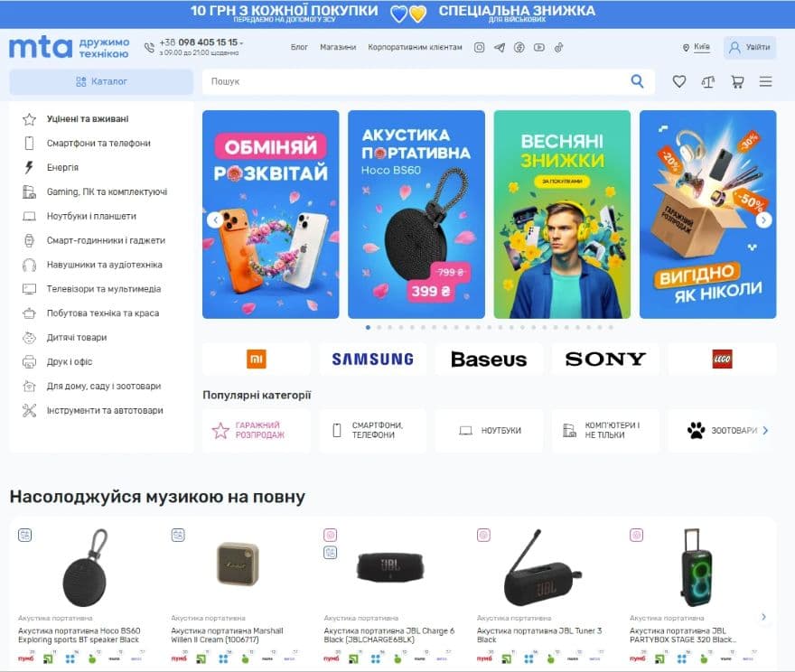Open the Facebook social icon
The height and width of the screenshot is (672, 795).
click(x=519, y=48)
